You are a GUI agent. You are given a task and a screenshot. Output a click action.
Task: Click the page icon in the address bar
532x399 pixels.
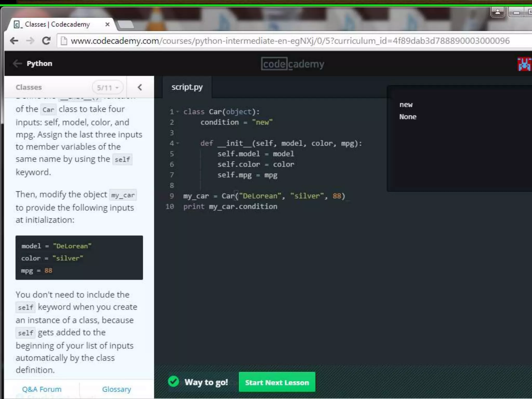pyautogui.click(x=64, y=41)
